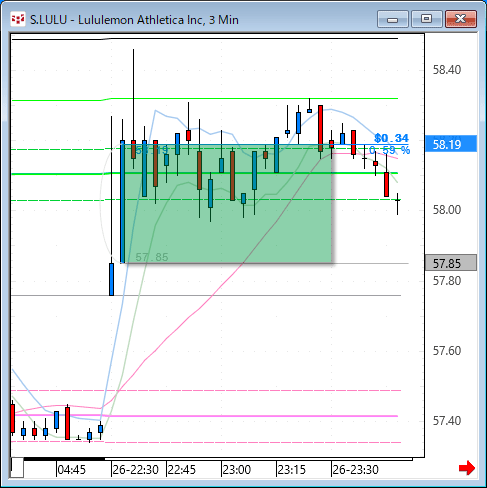Click the red scroll-forward arrow
Image resolution: width=487 pixels, height=488 pixels.
[467, 468]
